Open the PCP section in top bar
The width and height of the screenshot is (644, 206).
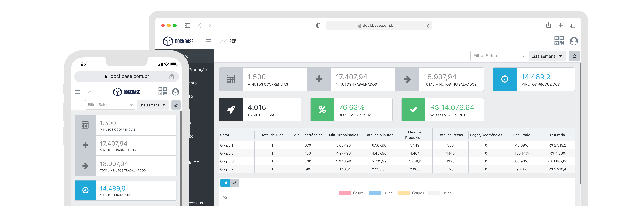(232, 41)
